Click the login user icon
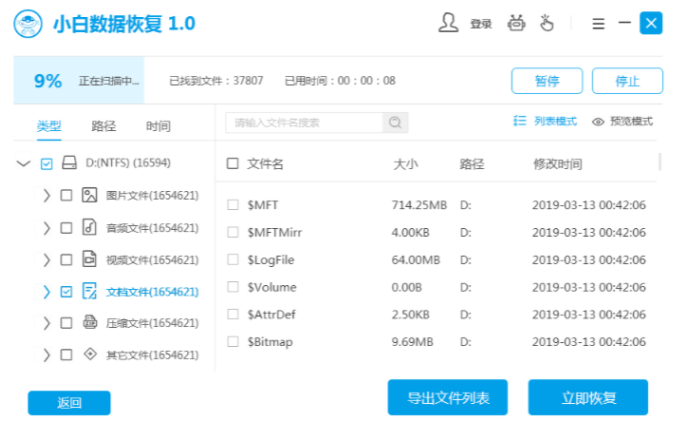Image resolution: width=675 pixels, height=435 pixels. click(x=448, y=22)
